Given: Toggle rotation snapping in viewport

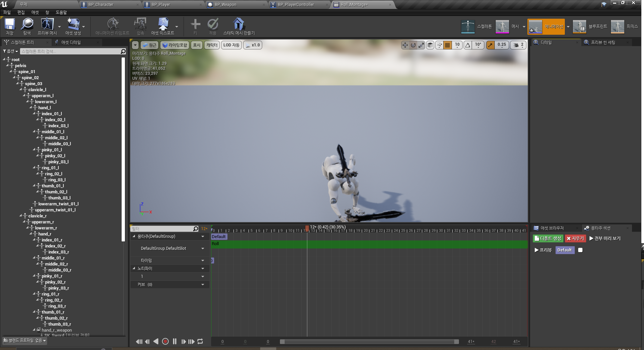Looking at the screenshot, I should tap(468, 45).
